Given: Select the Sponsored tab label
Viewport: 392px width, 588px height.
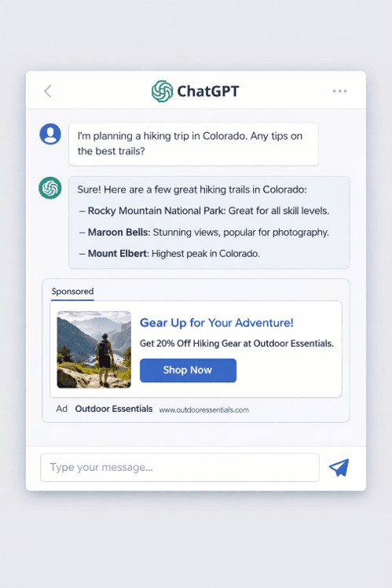Looking at the screenshot, I should [73, 292].
